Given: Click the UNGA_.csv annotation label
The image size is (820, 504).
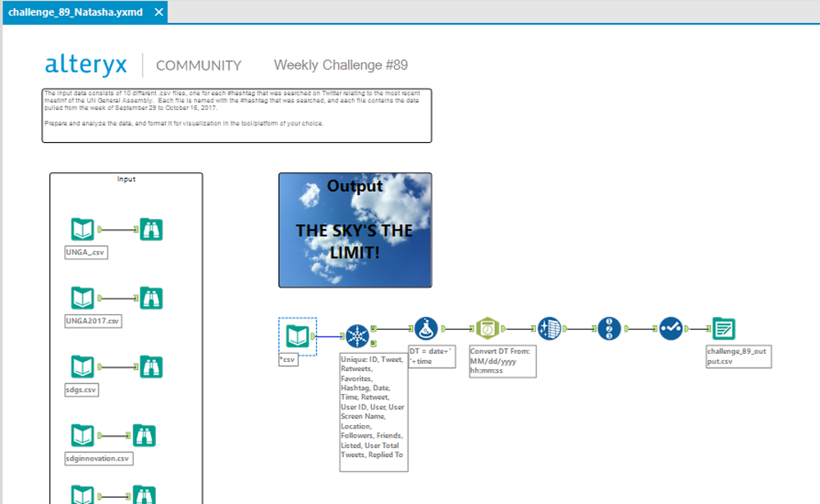Looking at the screenshot, I should tap(85, 253).
